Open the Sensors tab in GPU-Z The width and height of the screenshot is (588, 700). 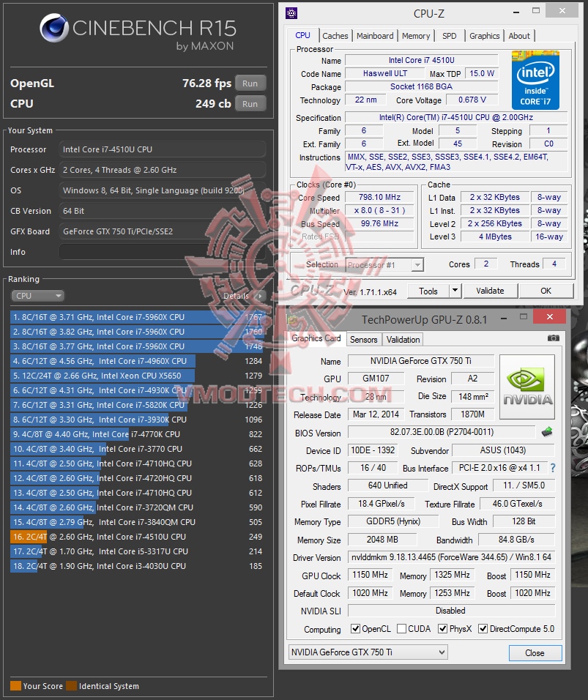(363, 339)
